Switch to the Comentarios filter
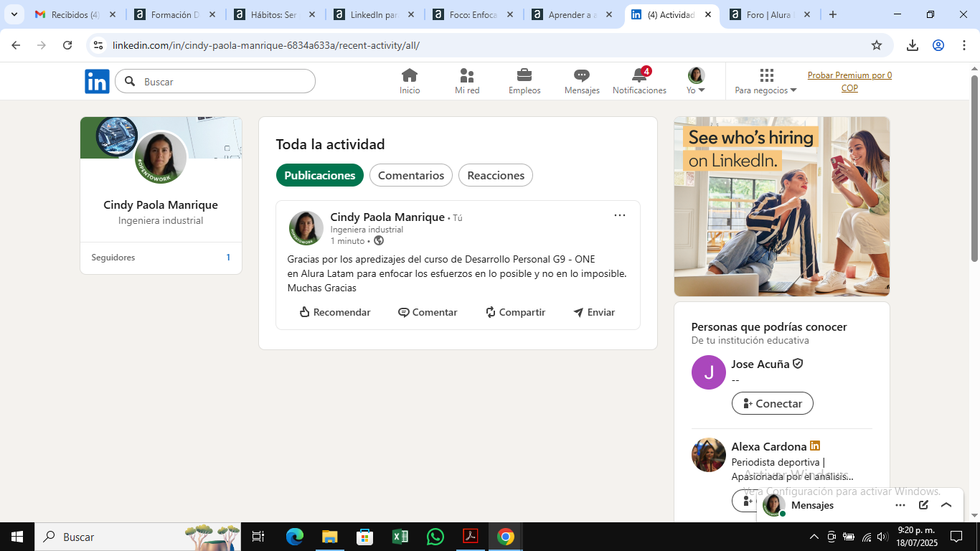The height and width of the screenshot is (551, 980). tap(411, 175)
